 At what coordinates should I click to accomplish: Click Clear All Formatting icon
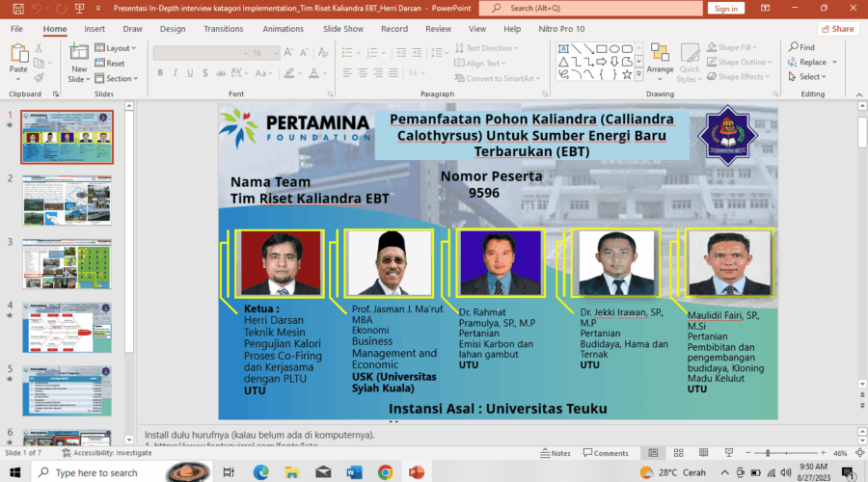click(x=323, y=53)
